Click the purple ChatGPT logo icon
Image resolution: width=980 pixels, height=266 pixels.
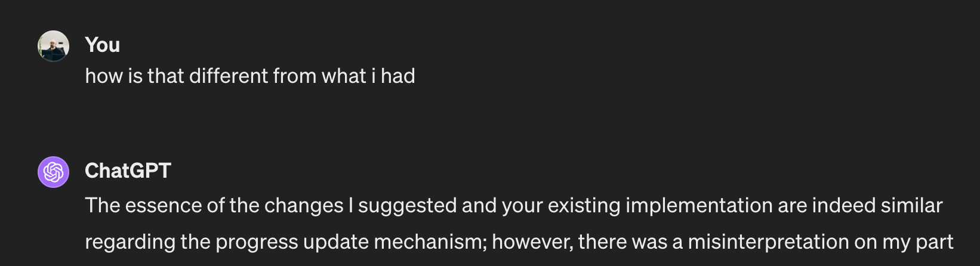click(53, 172)
